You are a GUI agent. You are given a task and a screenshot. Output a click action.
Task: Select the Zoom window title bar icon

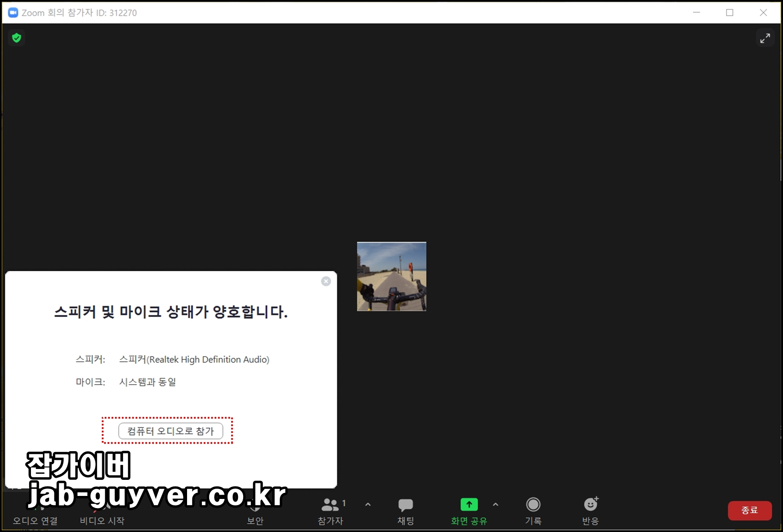12,12
